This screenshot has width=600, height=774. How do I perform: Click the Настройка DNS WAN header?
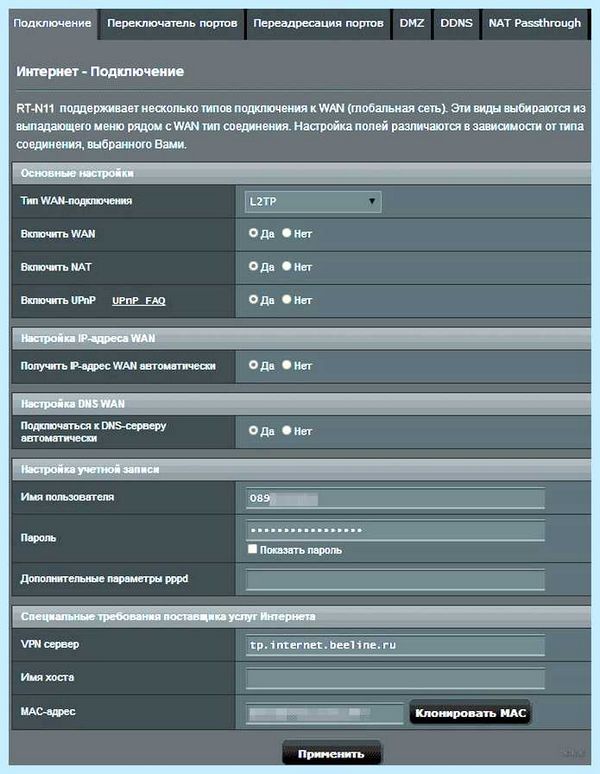[301, 404]
